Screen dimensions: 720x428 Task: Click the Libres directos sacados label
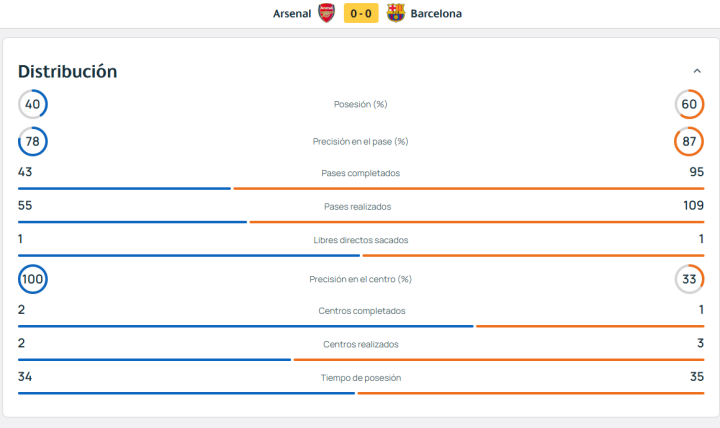(x=360, y=240)
